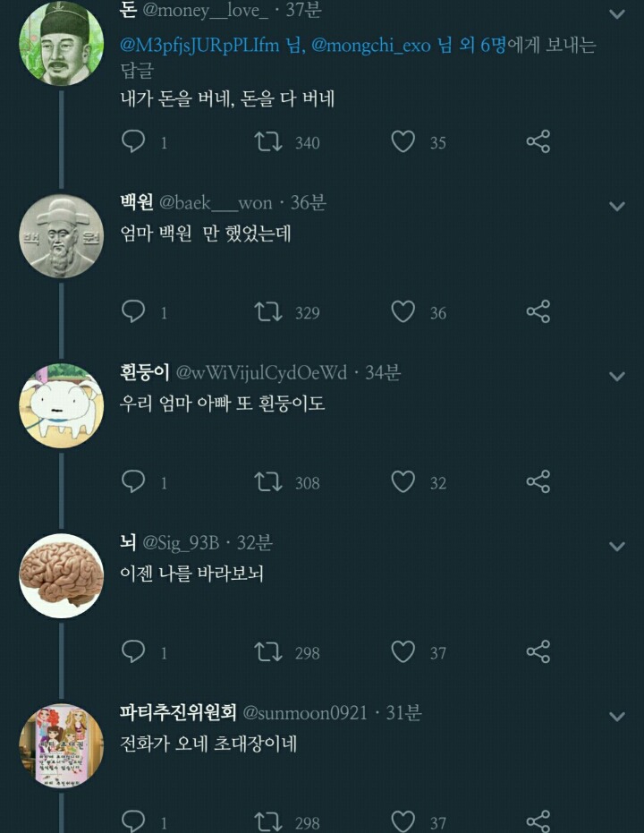Image resolution: width=644 pixels, height=833 pixels.
Task: Like the 흰둥이 tweet
Action: coord(403,481)
